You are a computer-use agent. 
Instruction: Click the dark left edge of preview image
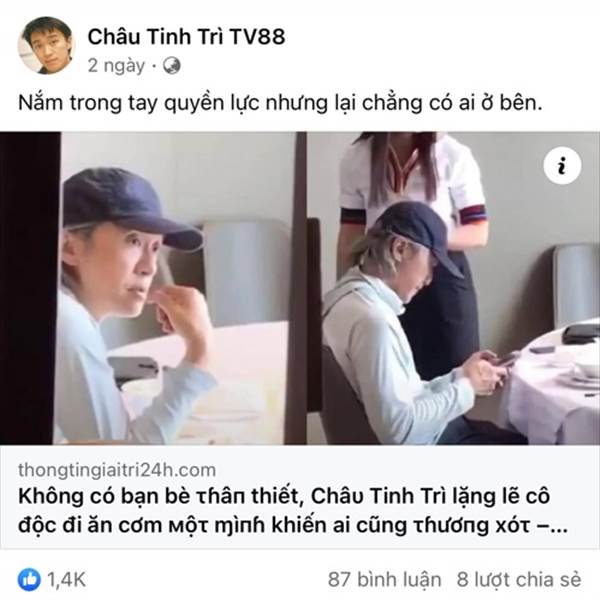point(30,288)
